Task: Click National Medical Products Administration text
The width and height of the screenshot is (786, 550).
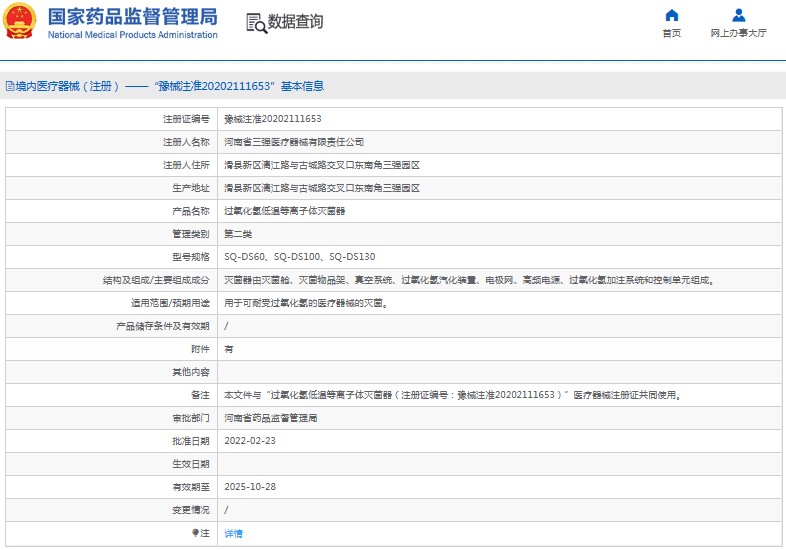Action: click(x=133, y=35)
